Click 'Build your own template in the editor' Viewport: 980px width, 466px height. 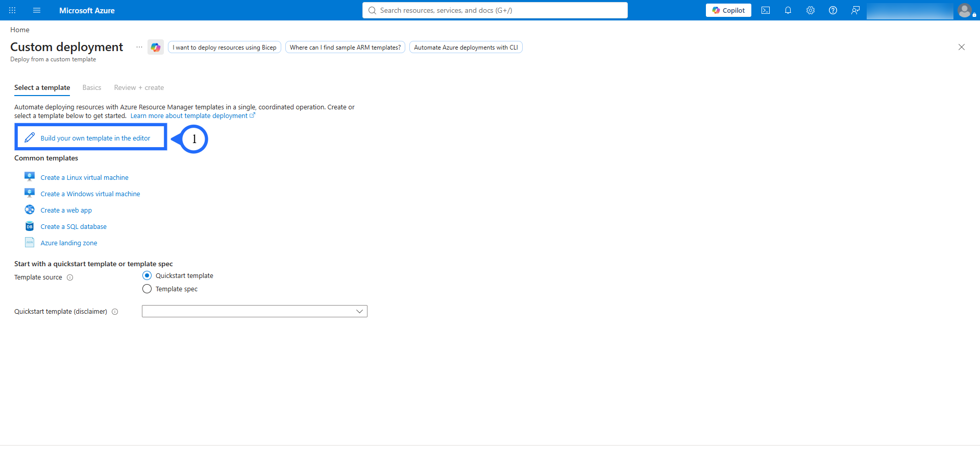point(95,138)
